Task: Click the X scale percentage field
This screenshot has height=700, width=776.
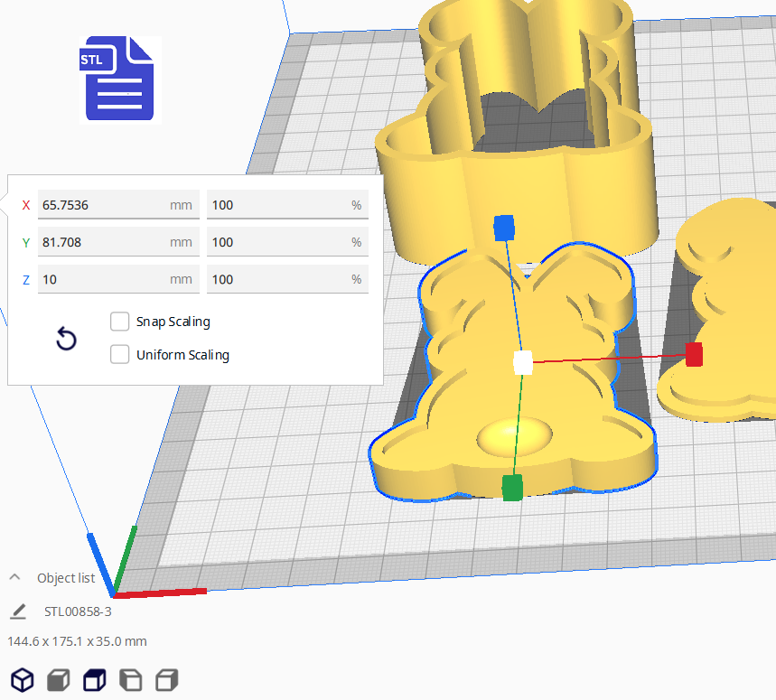Action: pos(276,205)
